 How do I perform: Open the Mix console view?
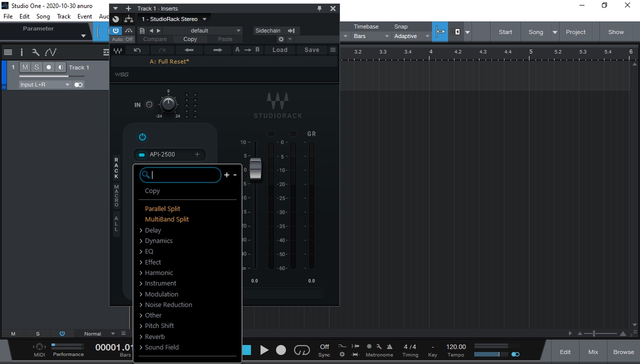tap(593, 352)
